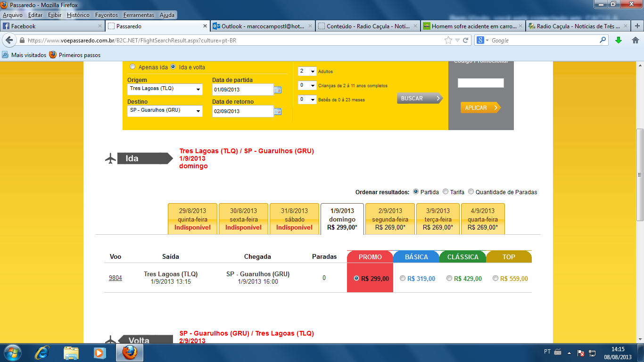Select the BÁSICA fare R$ 319,00

click(402, 278)
